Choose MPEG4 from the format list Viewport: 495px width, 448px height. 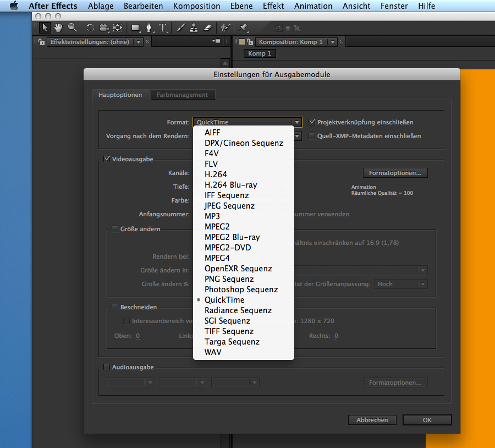tap(244, 258)
